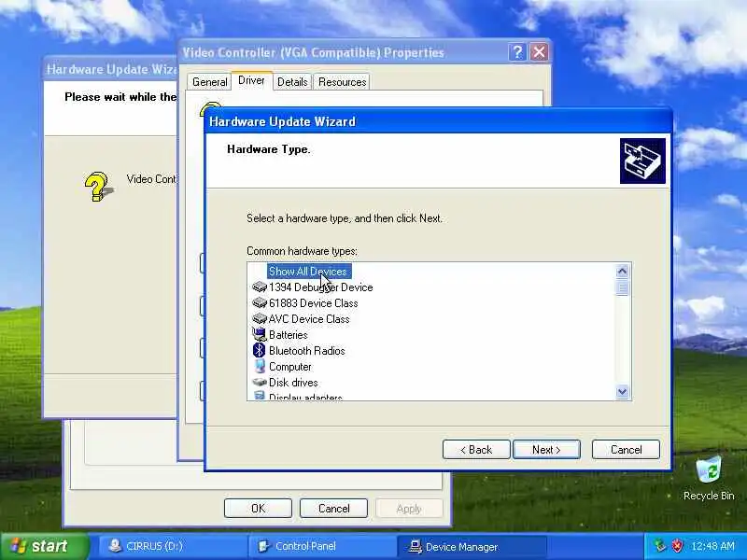The width and height of the screenshot is (747, 560).
Task: Select the Recycle Bin desktop icon
Action: pyautogui.click(x=709, y=479)
